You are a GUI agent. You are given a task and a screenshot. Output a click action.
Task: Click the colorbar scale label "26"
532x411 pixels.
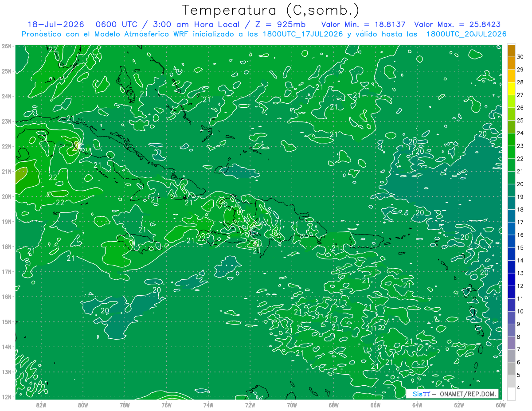[x=520, y=108]
